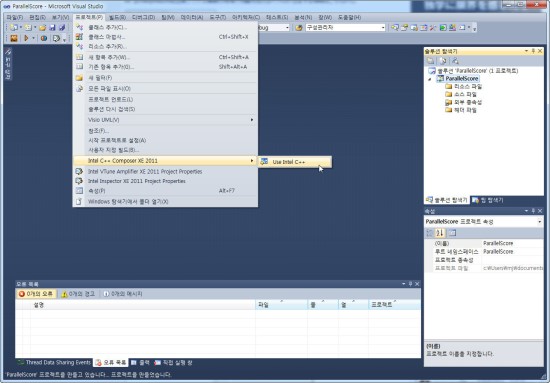Screen dimensions: 550x383
Task: Open the Solution Explorer window position dropdown arrow
Action: pos(526,51)
